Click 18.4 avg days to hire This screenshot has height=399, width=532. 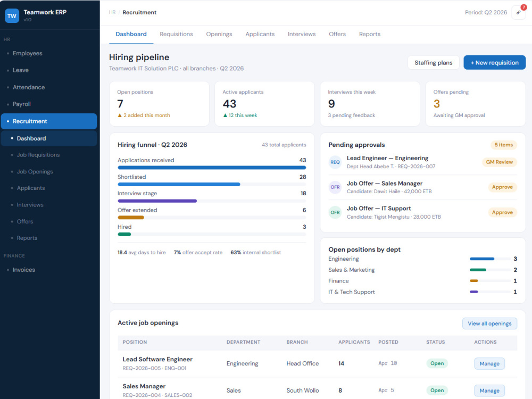point(142,253)
